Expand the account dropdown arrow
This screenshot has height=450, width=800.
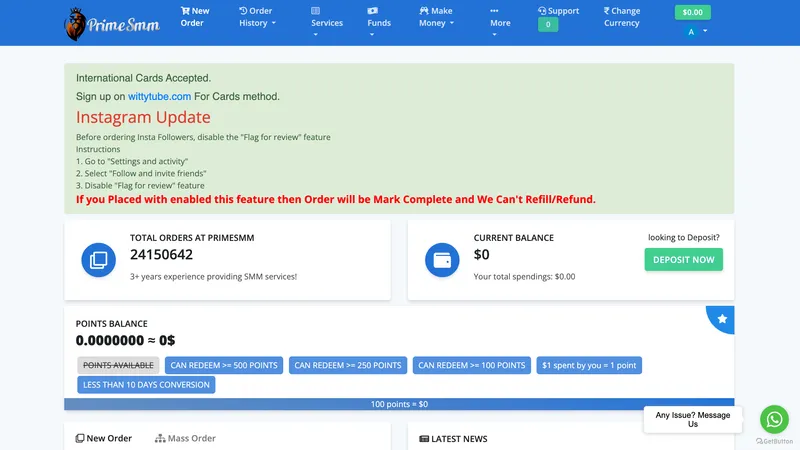pyautogui.click(x=705, y=31)
